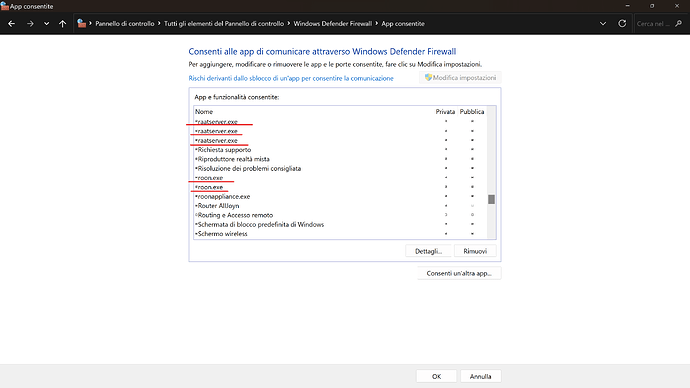Toggle Pubblica checkbox for Riproduttore realtà mista

tap(472, 159)
